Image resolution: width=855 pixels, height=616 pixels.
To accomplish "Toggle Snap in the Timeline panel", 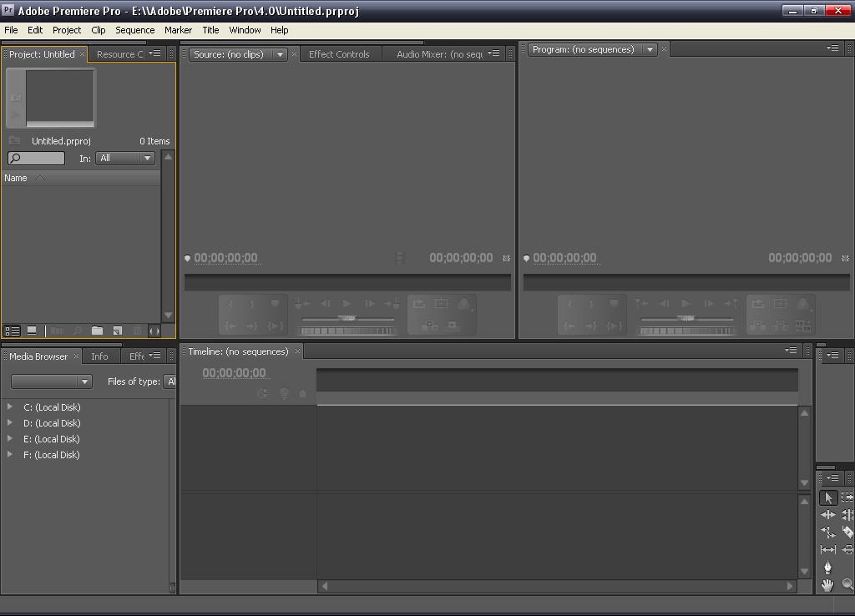I will [x=264, y=393].
